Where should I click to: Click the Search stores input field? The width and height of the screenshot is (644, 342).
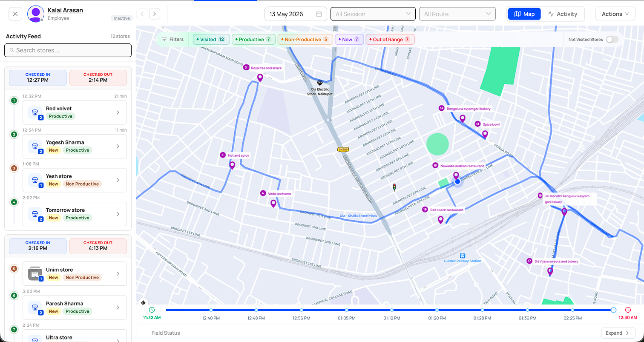[68, 50]
